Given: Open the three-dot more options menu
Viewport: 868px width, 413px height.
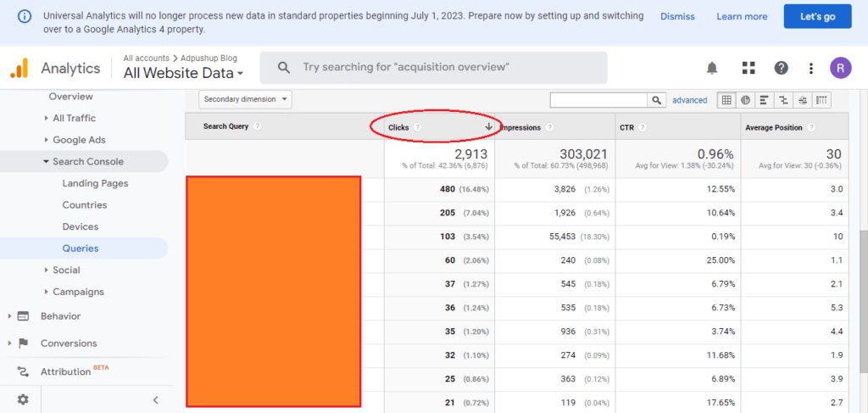Looking at the screenshot, I should pyautogui.click(x=811, y=68).
